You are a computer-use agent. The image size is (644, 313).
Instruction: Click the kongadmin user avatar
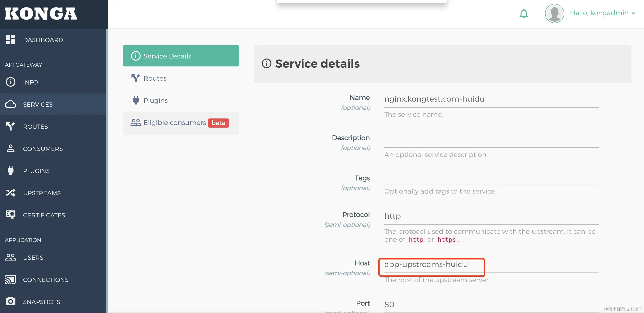[x=554, y=13]
